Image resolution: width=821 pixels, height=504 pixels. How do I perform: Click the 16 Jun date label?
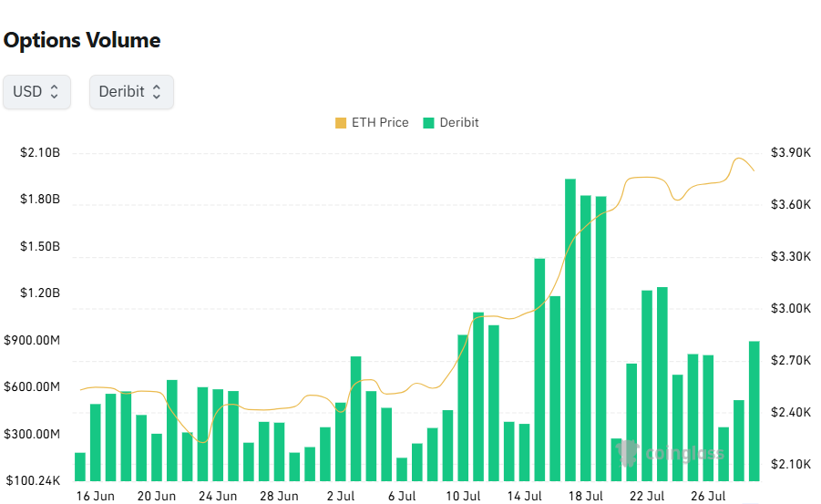[x=96, y=496]
